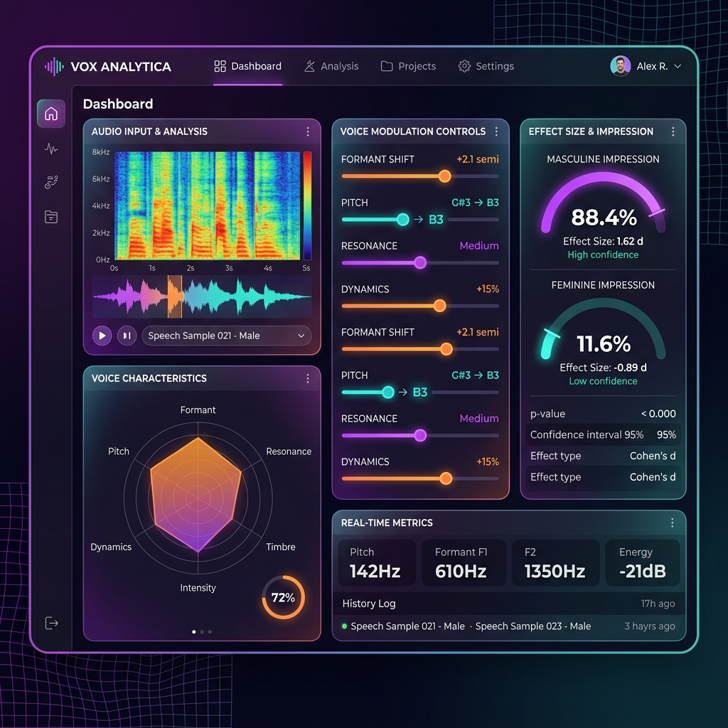Adjust the first Formant Shift slider handle
728x728 pixels.
click(445, 176)
